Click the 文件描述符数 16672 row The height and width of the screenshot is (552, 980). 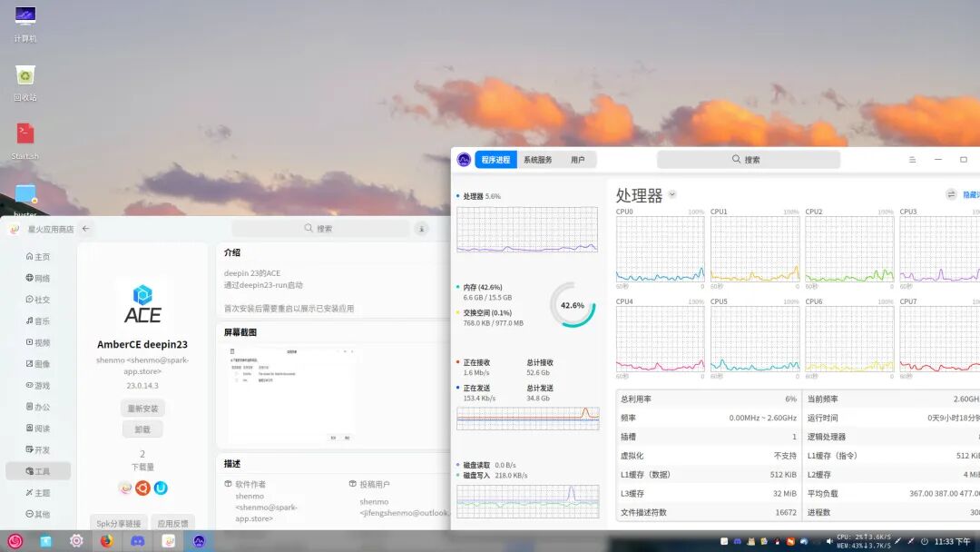click(x=708, y=512)
